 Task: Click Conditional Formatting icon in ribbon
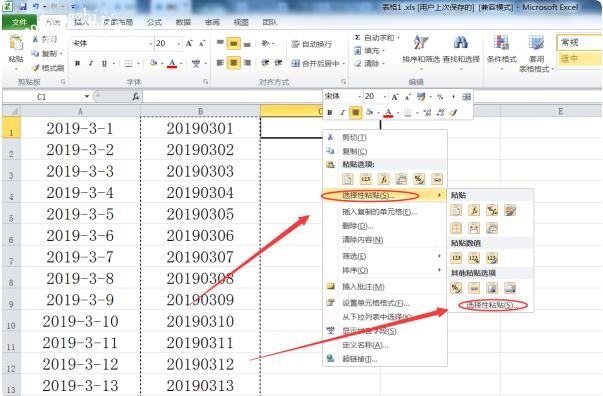click(x=501, y=43)
